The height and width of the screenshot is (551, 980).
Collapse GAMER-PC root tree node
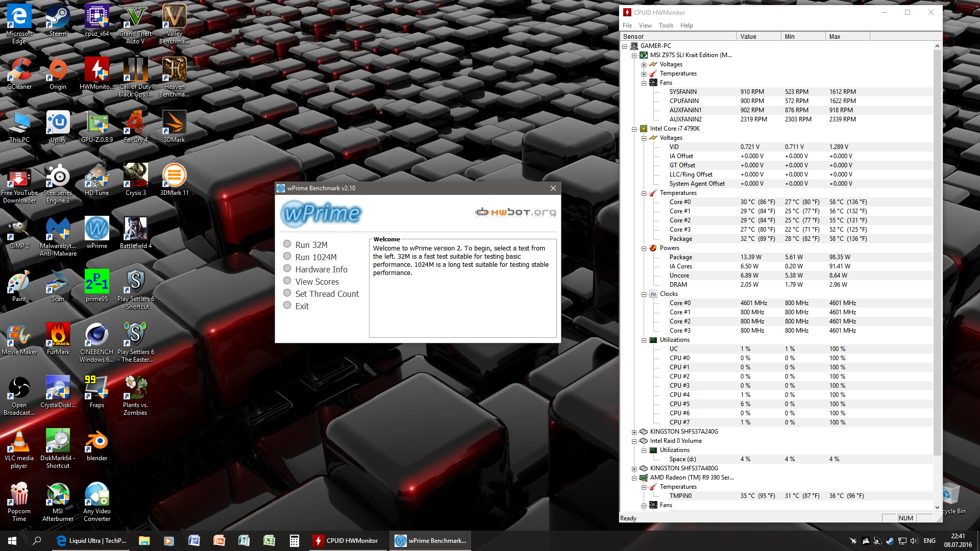tap(625, 46)
